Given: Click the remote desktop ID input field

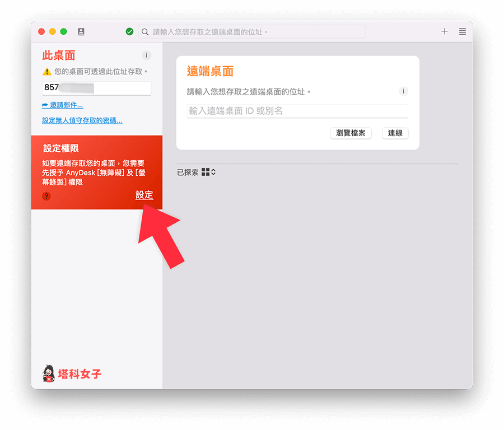Looking at the screenshot, I should click(x=297, y=111).
